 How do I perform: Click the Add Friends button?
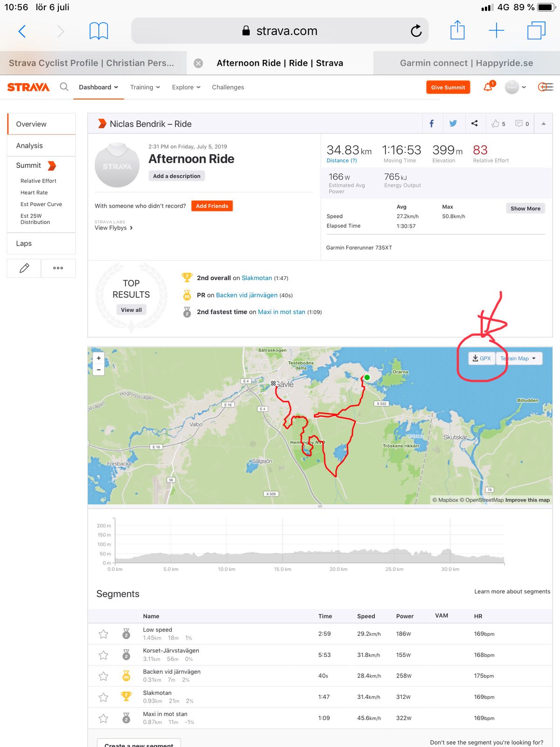pos(212,206)
